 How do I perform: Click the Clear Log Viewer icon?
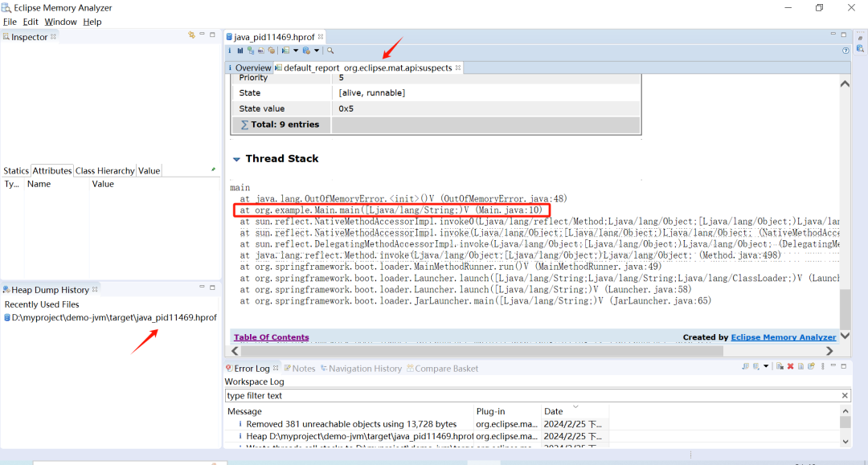point(780,366)
